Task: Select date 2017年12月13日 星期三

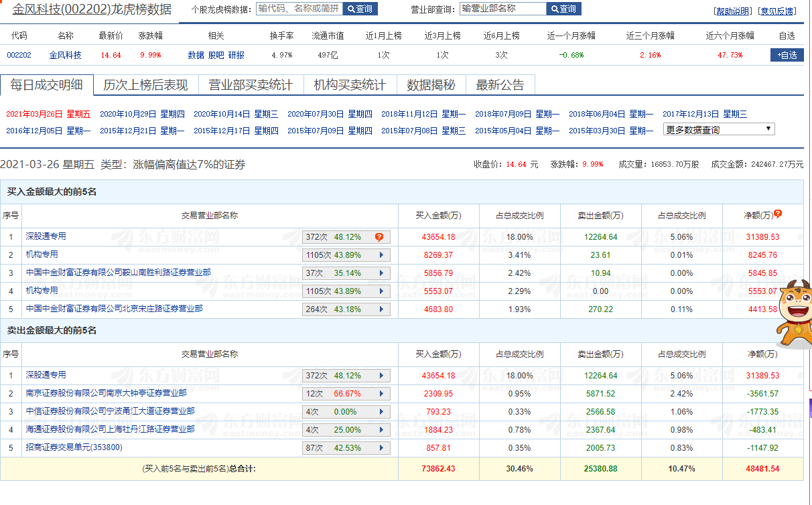Action: coord(705,114)
